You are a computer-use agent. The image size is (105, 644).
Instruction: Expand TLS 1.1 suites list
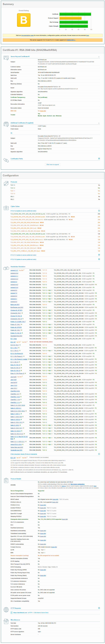pos(99,255)
